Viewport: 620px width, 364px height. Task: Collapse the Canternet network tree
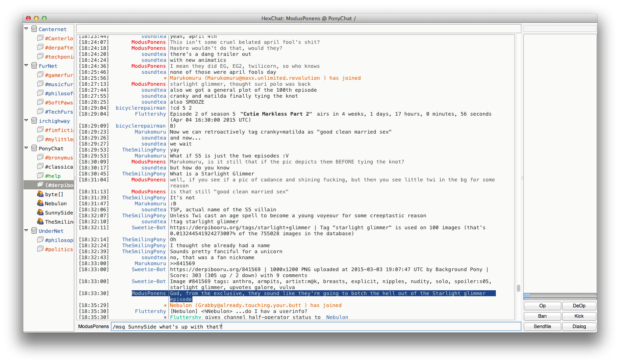coord(26,29)
